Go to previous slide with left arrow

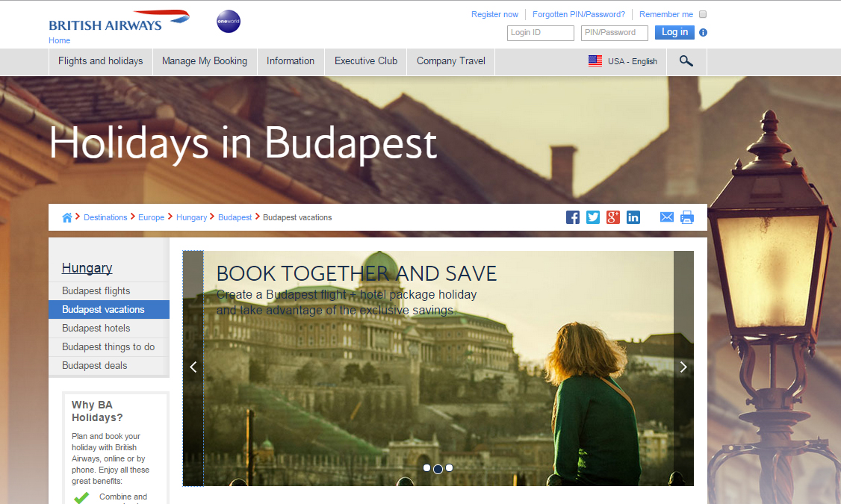(x=193, y=367)
